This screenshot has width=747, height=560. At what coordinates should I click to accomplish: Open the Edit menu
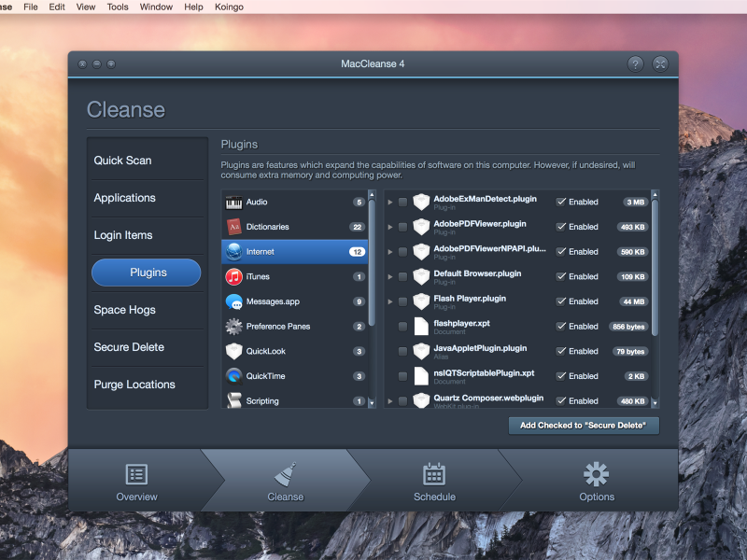57,7
